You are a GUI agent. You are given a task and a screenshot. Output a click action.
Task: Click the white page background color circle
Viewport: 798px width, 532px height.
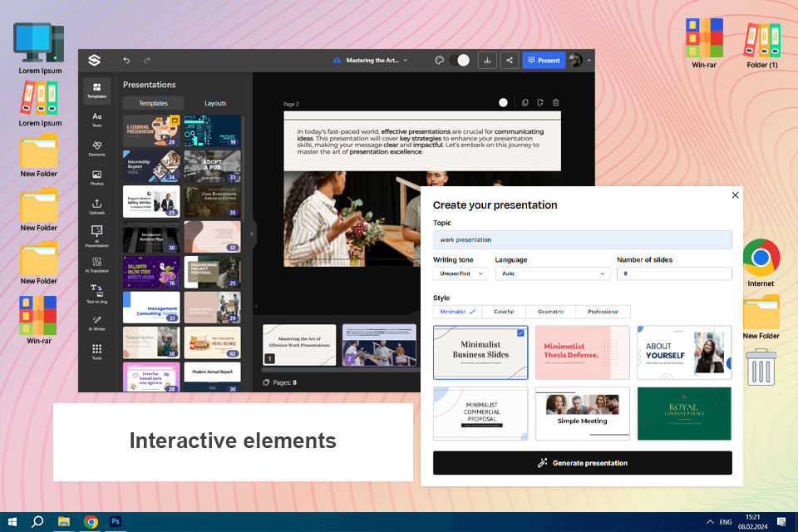coord(503,103)
